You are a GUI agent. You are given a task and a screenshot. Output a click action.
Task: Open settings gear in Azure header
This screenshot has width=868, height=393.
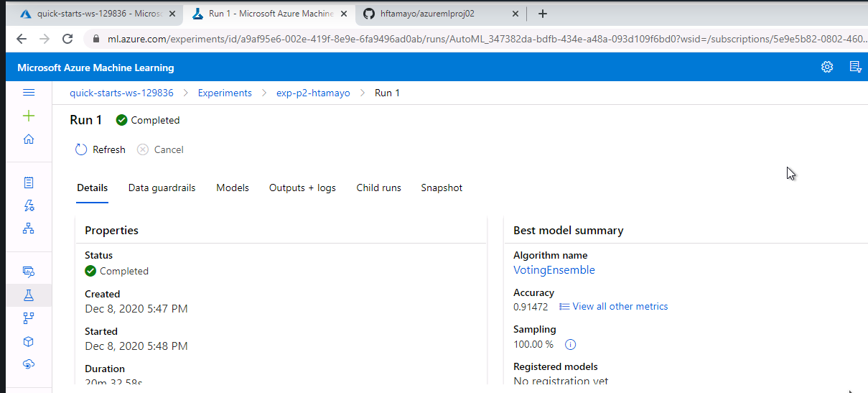pos(827,67)
